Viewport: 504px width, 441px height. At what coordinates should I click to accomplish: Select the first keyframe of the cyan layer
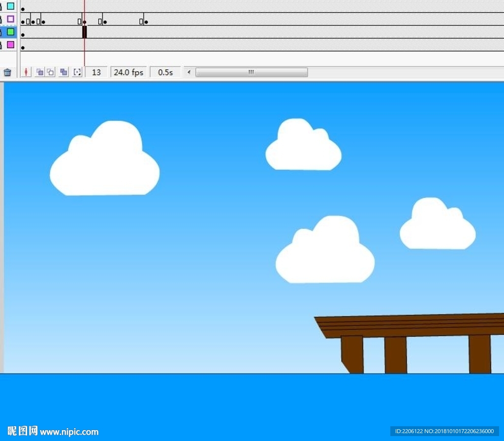(23, 9)
